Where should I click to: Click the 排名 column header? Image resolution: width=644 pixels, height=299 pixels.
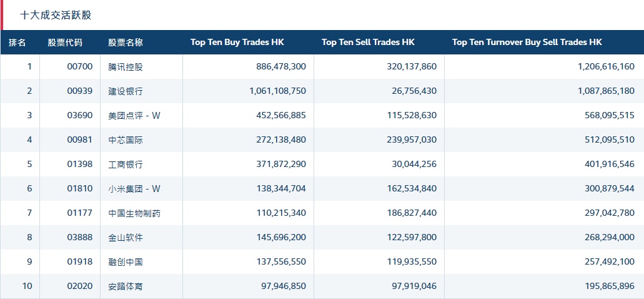point(17,43)
